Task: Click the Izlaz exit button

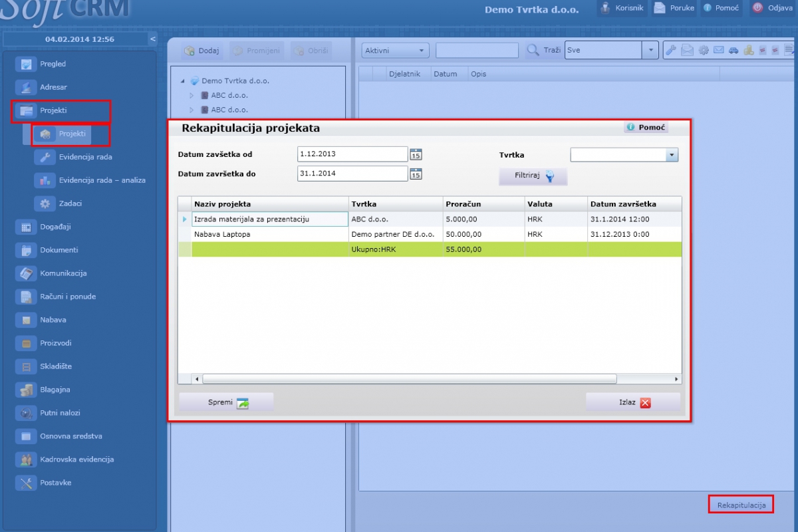Action: 633,402
